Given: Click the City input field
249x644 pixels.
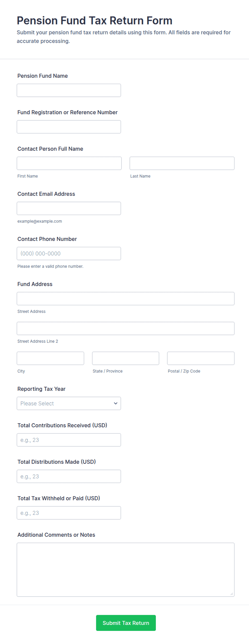Looking at the screenshot, I should pyautogui.click(x=50, y=358).
